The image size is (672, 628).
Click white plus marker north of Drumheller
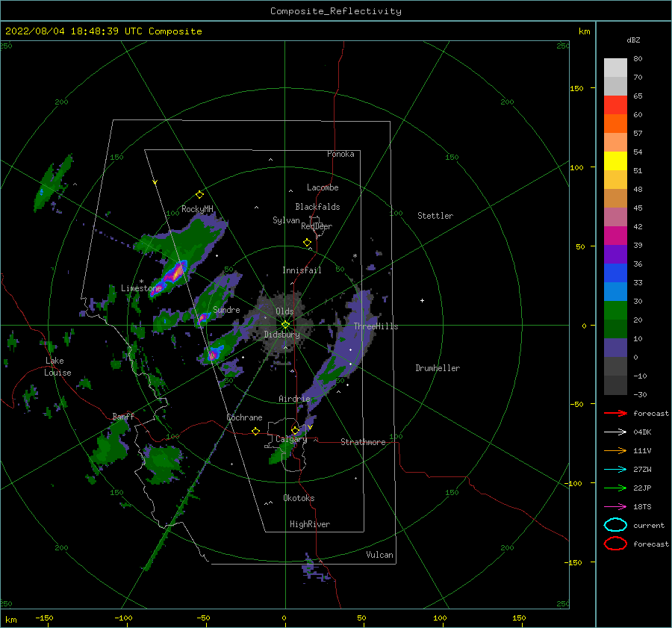click(x=422, y=300)
